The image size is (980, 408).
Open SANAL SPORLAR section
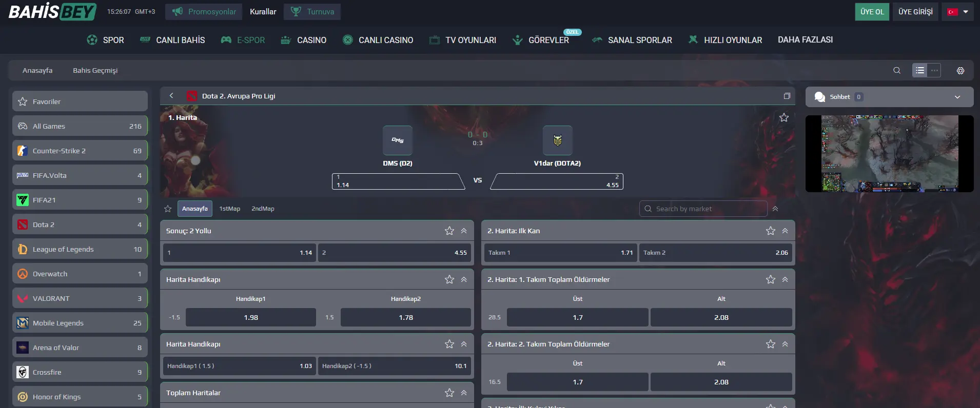click(x=632, y=40)
